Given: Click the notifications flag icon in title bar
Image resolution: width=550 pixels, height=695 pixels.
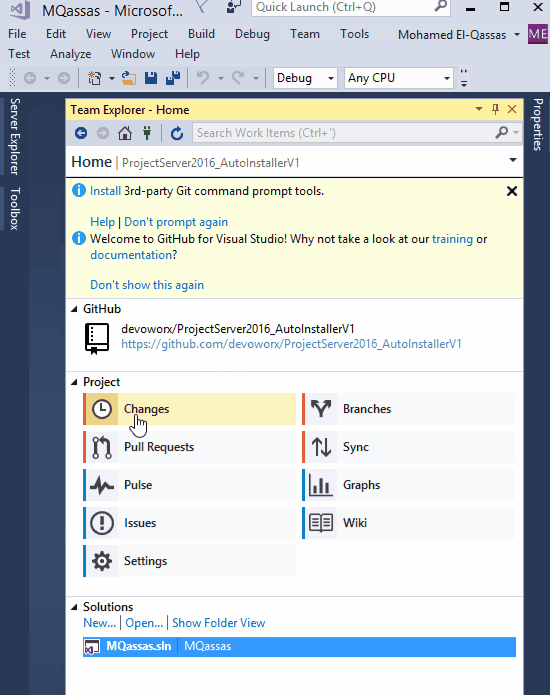Looking at the screenshot, I should [x=202, y=6].
